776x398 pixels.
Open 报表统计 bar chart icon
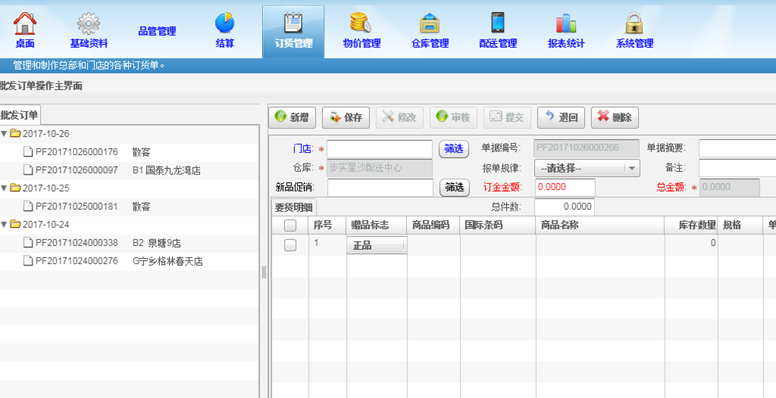pyautogui.click(x=566, y=23)
